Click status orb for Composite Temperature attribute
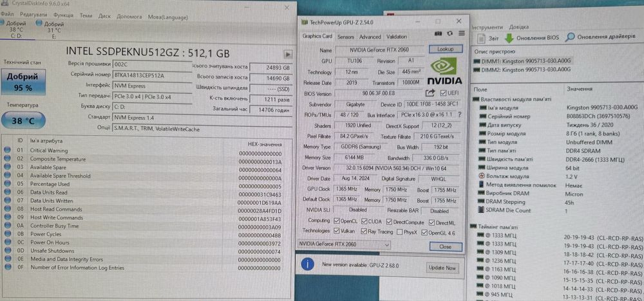 tap(7, 159)
